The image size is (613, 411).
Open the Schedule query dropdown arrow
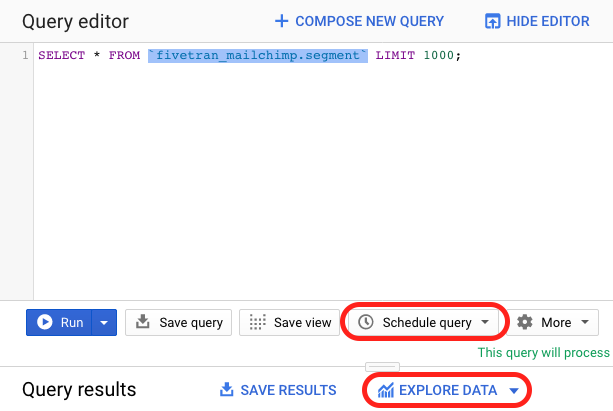[x=485, y=322]
